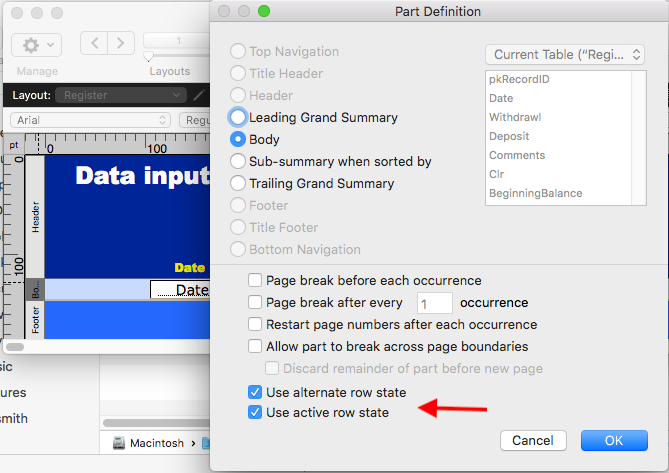Select the Body radio button
Screen dimensions: 669x473
coord(238,139)
